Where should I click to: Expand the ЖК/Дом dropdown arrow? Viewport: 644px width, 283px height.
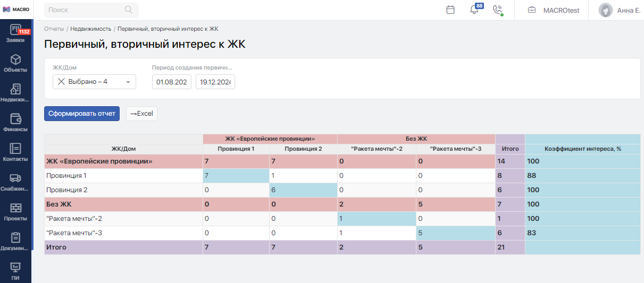pyautogui.click(x=128, y=82)
